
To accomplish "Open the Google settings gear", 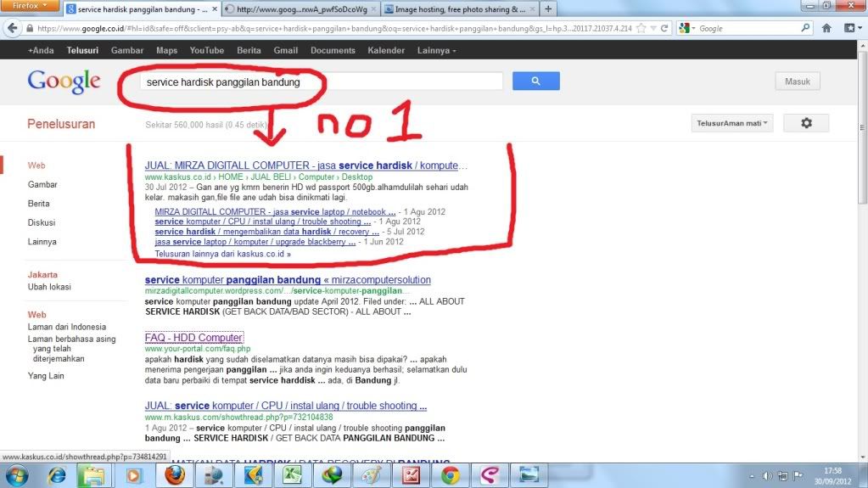I will (x=806, y=123).
